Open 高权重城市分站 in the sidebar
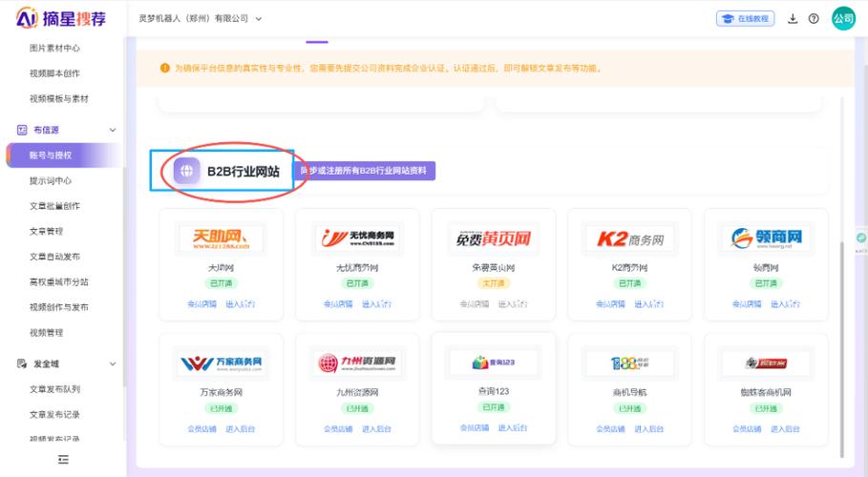 click(x=58, y=281)
